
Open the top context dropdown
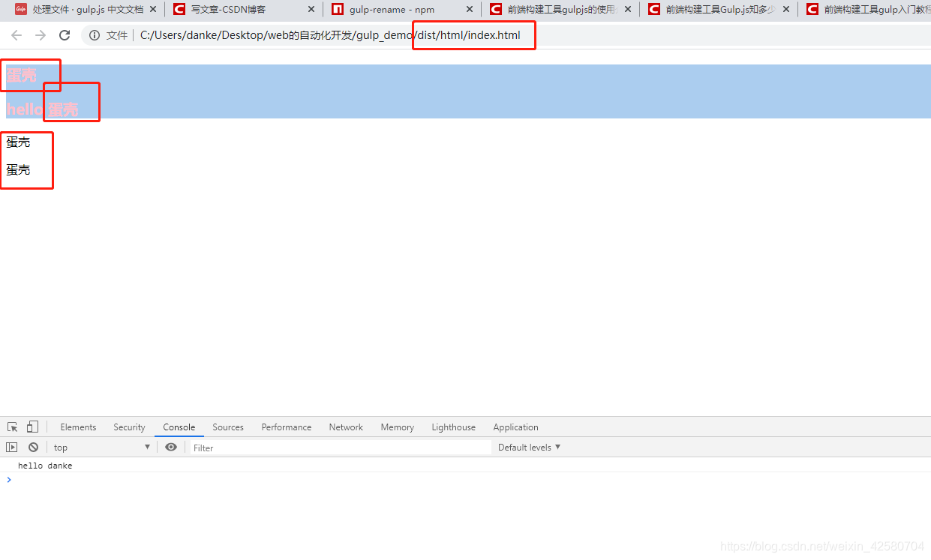(102, 448)
